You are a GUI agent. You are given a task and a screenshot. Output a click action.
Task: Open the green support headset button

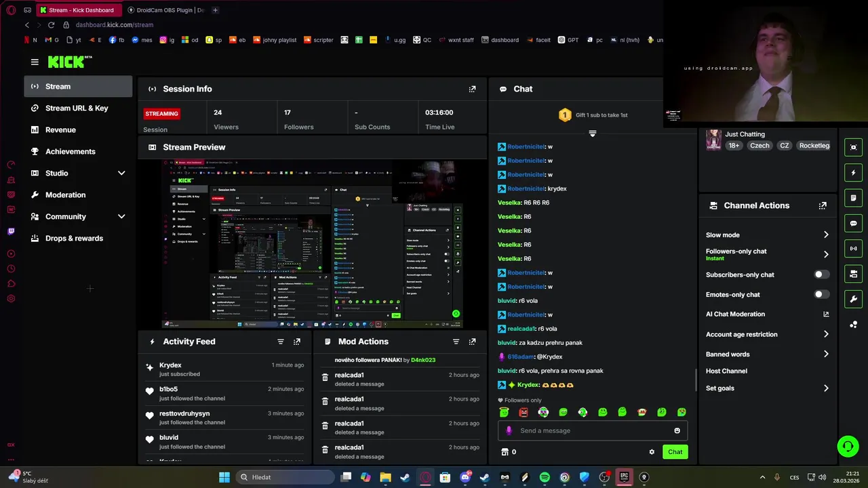click(848, 445)
